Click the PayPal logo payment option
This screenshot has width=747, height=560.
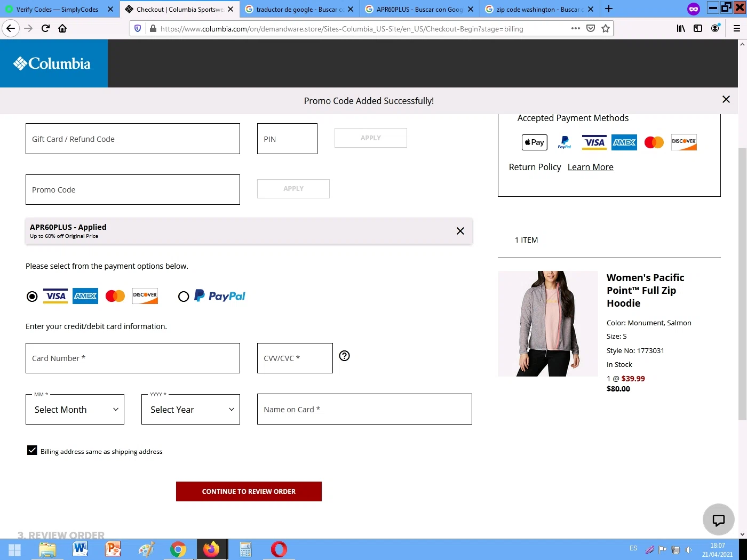coord(220,296)
